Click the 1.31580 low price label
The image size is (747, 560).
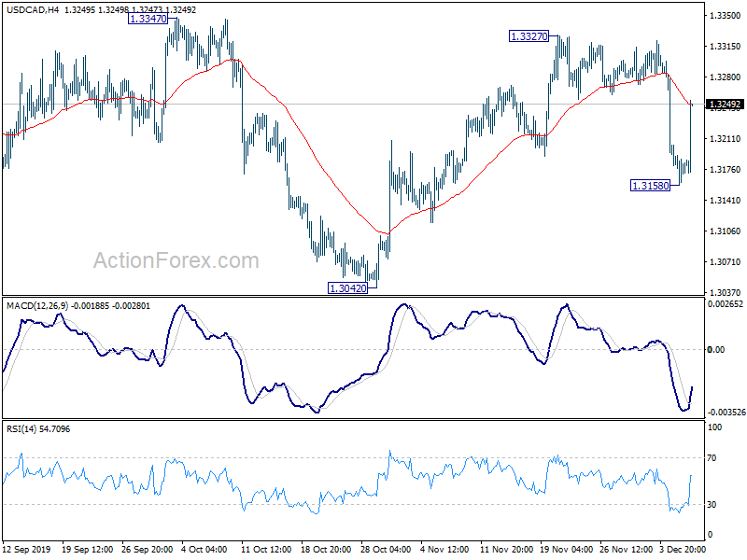(650, 186)
